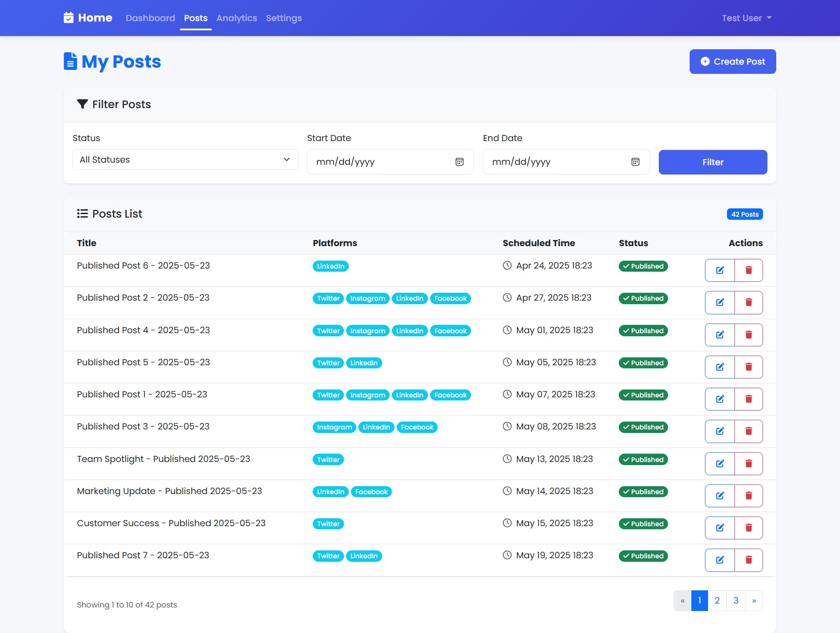
Task: Click the edit icon for Published Post 6
Action: 719,270
